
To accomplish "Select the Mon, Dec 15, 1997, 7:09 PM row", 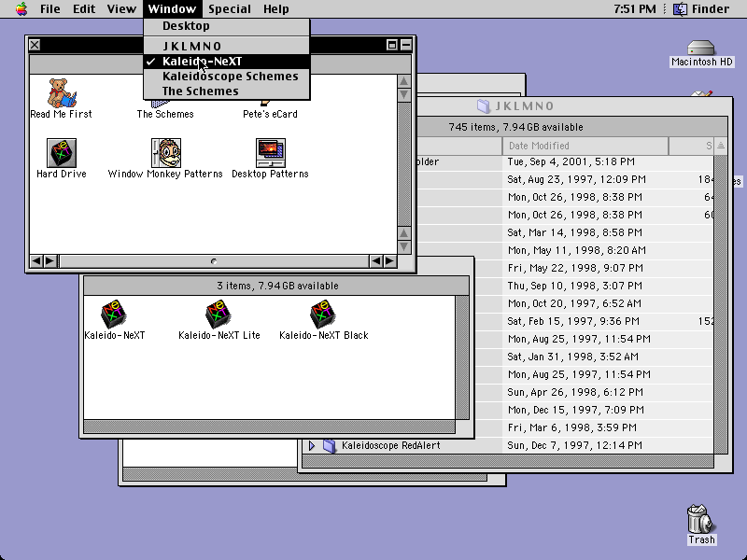I will click(x=594, y=410).
